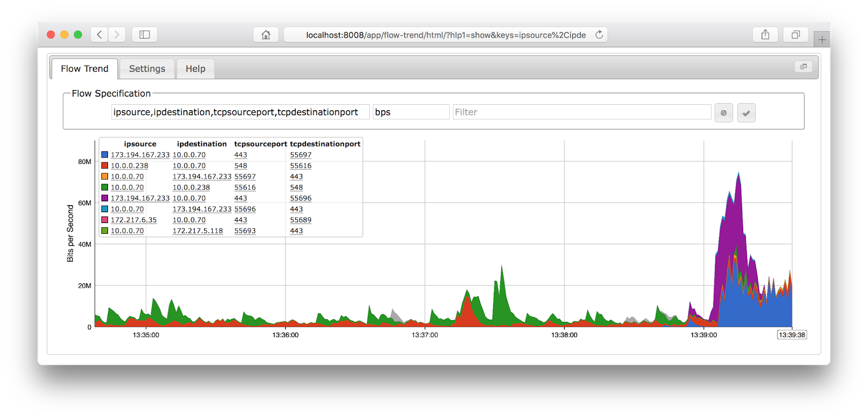
Task: Open the Help tab
Action: tap(195, 69)
